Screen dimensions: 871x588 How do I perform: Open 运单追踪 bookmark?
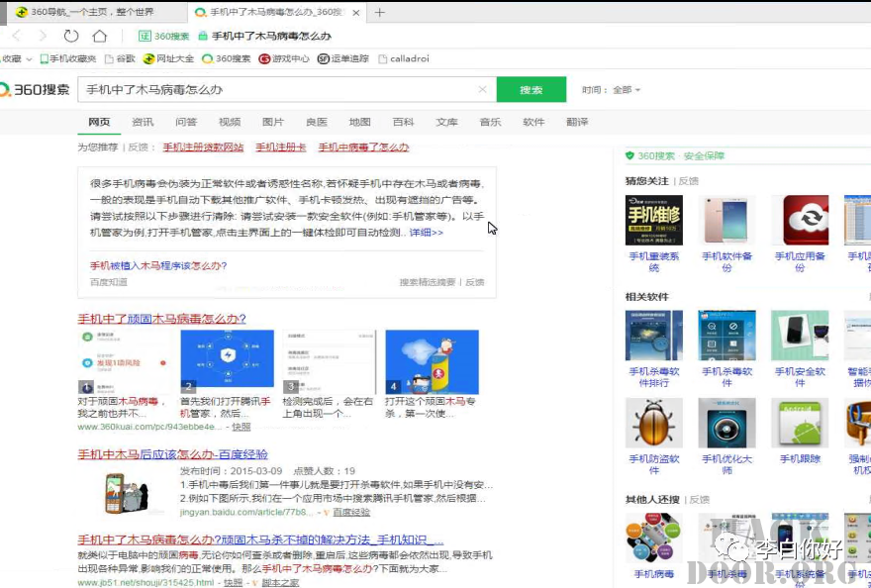[x=342, y=58]
